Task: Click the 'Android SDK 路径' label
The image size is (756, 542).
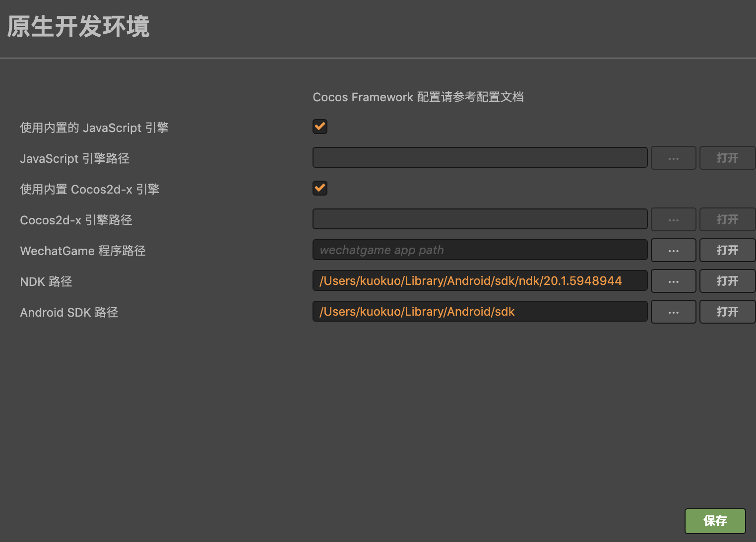Action: [x=69, y=312]
